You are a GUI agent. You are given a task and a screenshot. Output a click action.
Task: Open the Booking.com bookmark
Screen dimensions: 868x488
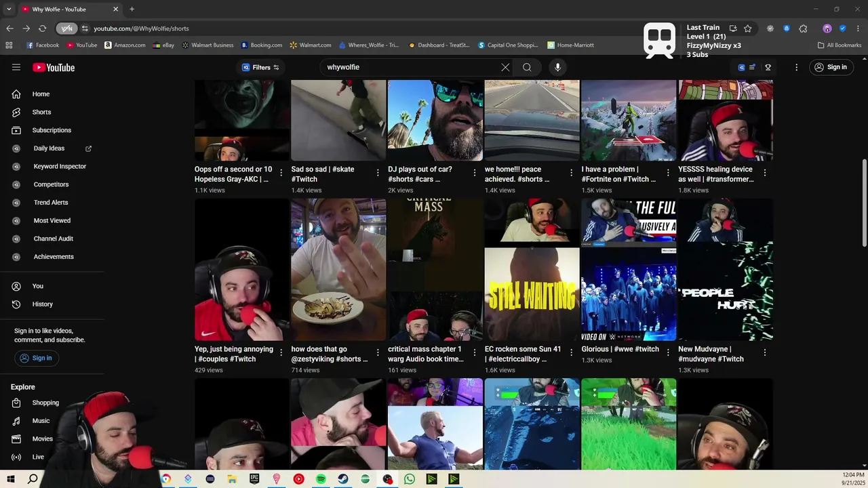point(261,45)
